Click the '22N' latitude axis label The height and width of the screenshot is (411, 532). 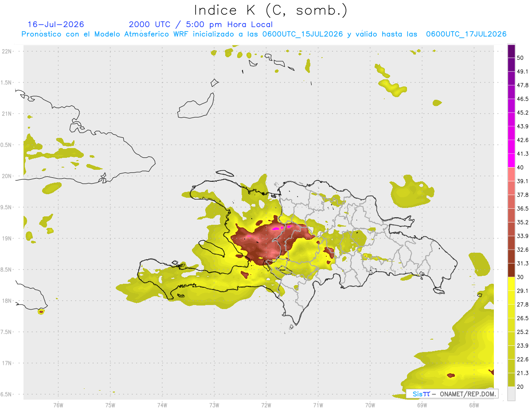8,51
